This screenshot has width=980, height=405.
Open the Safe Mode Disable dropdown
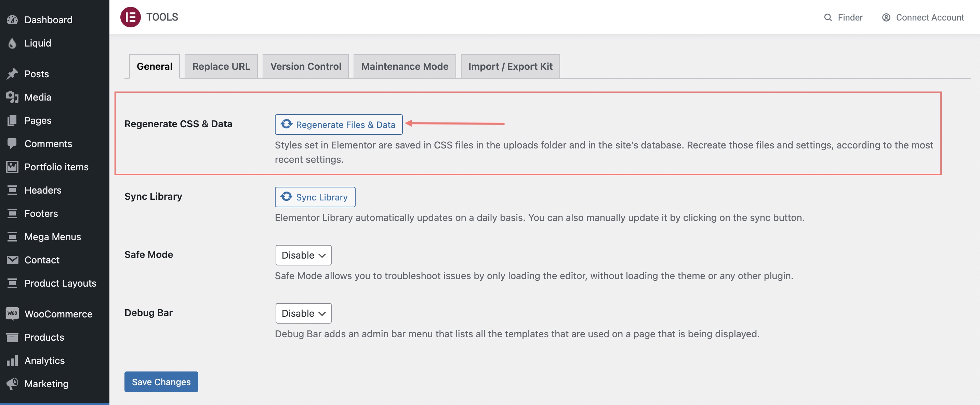tap(303, 255)
